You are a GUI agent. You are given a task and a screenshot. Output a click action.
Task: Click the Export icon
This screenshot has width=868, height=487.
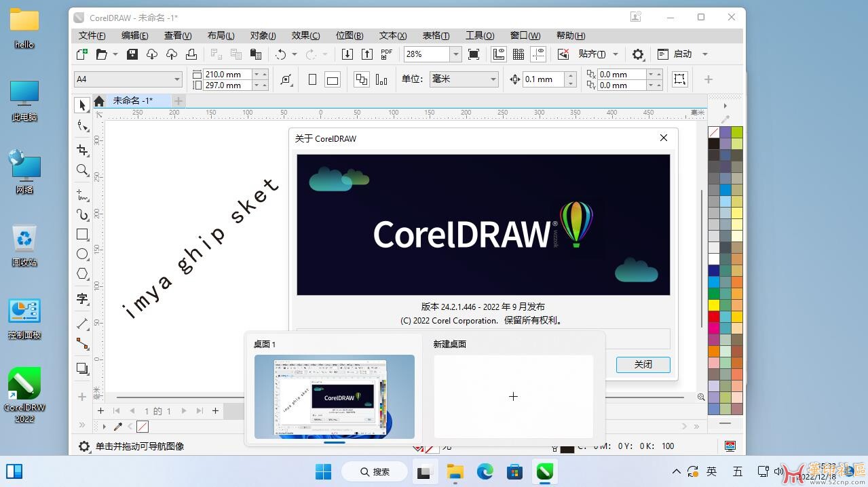(367, 54)
